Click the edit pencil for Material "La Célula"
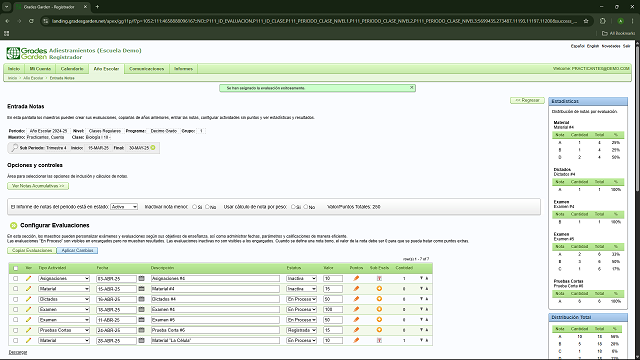Screen dimensions: 640x360 click(28, 340)
